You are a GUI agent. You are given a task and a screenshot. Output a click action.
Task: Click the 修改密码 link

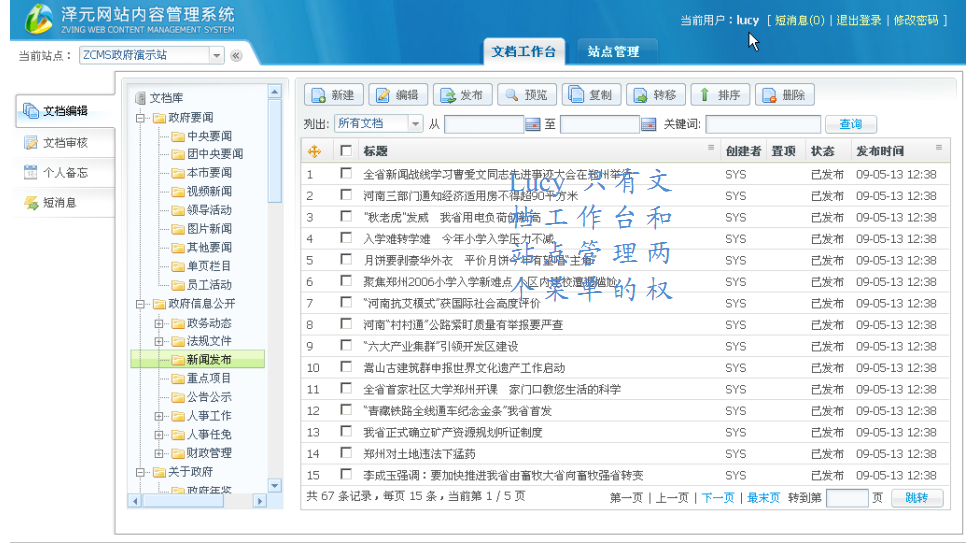(916, 20)
